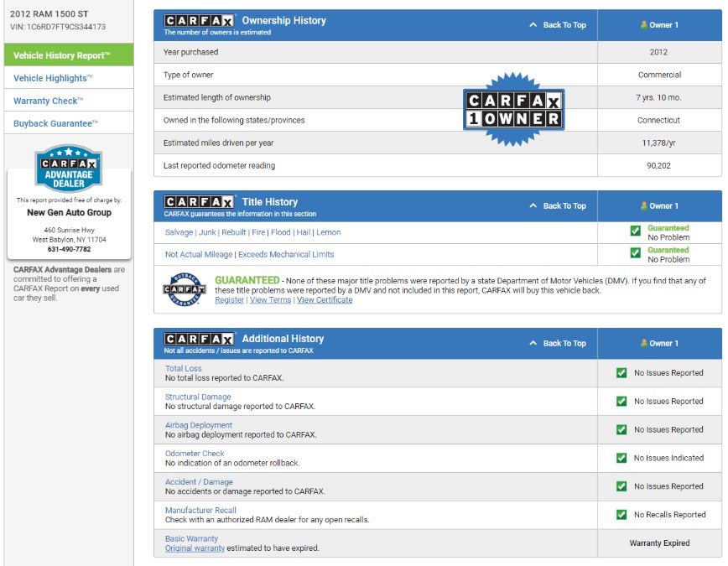Image resolution: width=728 pixels, height=566 pixels.
Task: Click Back To Top in Additional History
Action: point(558,343)
